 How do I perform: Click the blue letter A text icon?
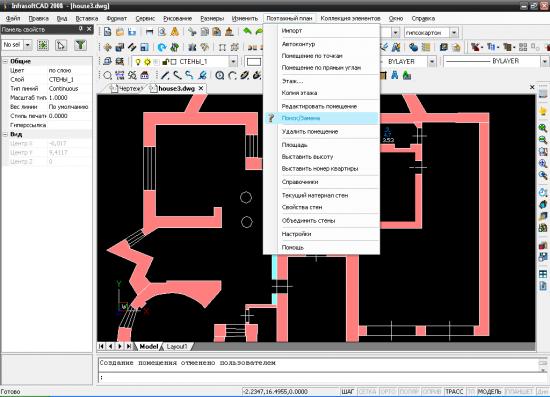tap(395, 75)
